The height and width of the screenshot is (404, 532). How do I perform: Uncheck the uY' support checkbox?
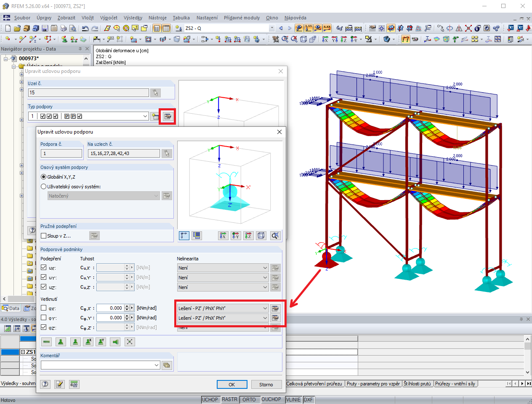[43, 277]
